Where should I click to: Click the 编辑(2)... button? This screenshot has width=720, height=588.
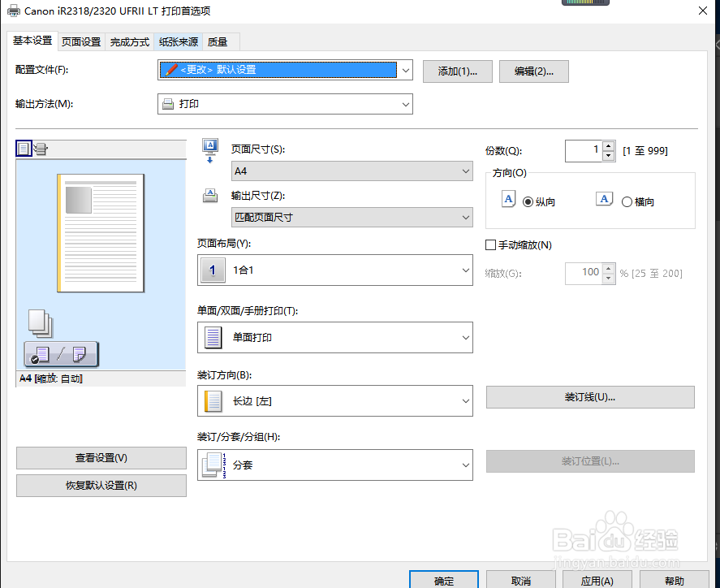coord(533,71)
